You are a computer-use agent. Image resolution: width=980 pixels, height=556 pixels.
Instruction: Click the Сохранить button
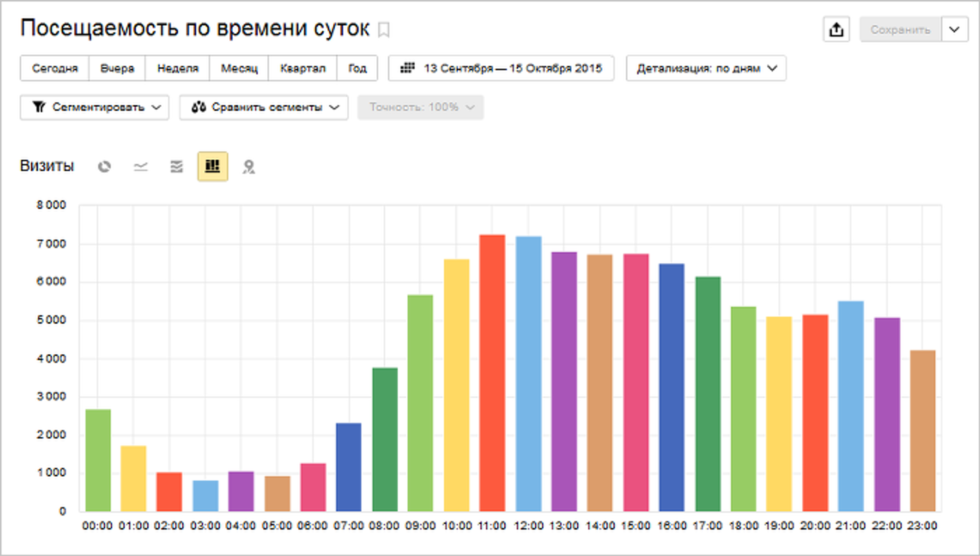pos(900,29)
